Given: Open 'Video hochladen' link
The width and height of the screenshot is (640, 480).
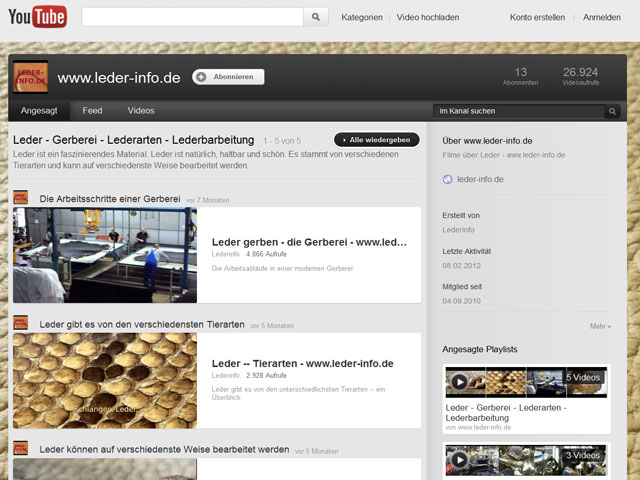Looking at the screenshot, I should coord(428,17).
